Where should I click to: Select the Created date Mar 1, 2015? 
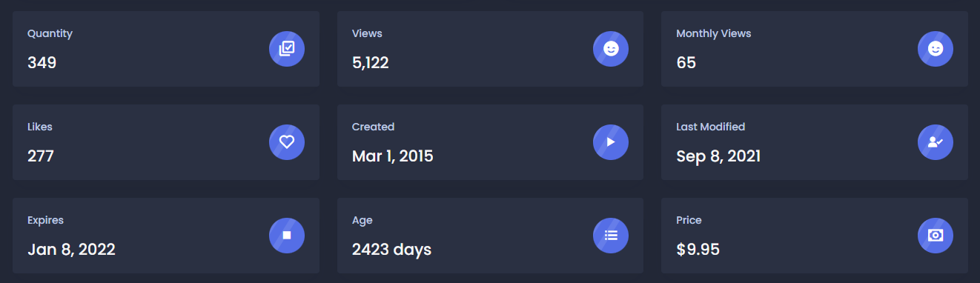(x=393, y=156)
